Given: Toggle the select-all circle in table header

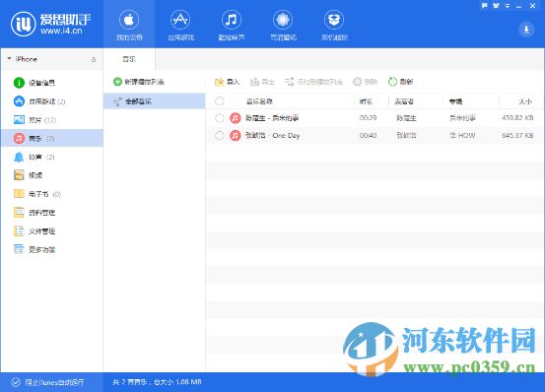Looking at the screenshot, I should (220, 101).
